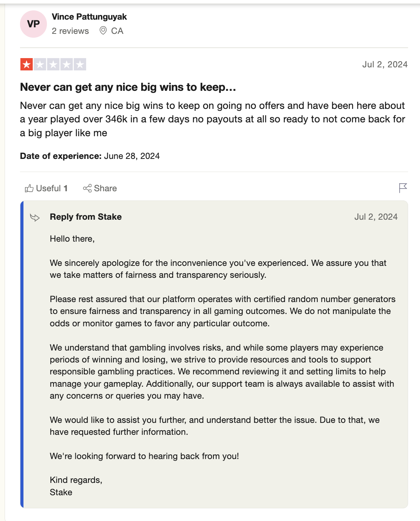Viewport: 420px width, 521px height.
Task: Click the Share icon on the review
Action: 88,188
